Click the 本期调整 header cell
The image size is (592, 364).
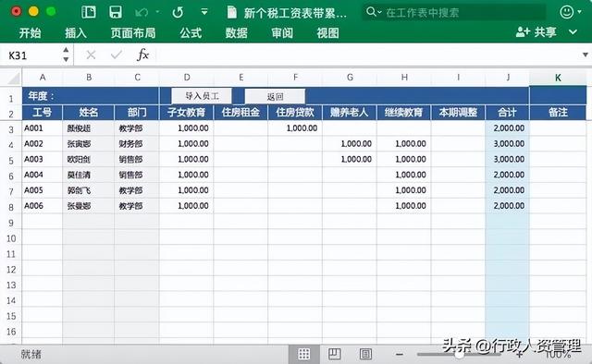point(458,113)
